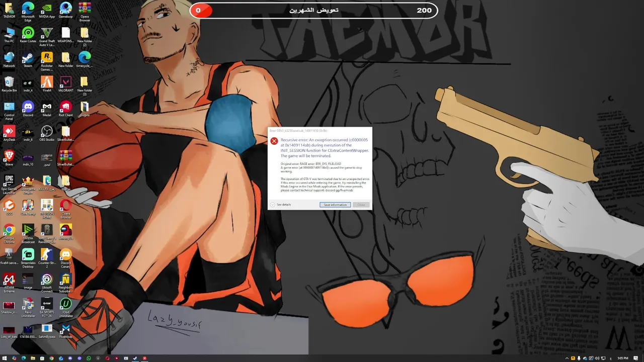Open This PC desktop icon
The height and width of the screenshot is (362, 644).
pyautogui.click(x=9, y=35)
